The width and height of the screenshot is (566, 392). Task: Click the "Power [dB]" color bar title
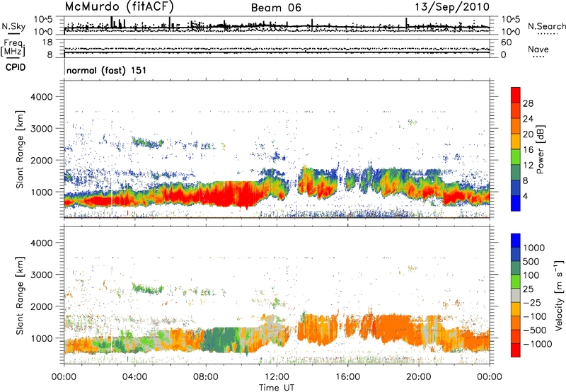click(x=540, y=149)
